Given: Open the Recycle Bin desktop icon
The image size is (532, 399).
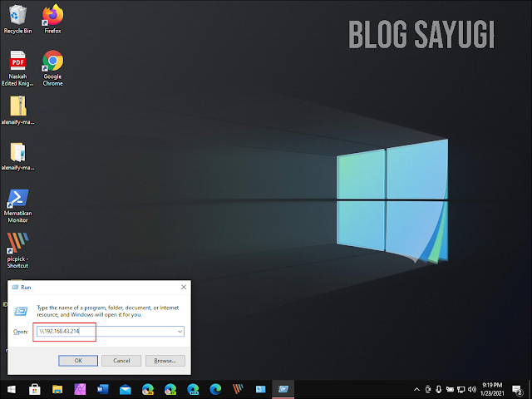Looking at the screenshot, I should click(17, 19).
